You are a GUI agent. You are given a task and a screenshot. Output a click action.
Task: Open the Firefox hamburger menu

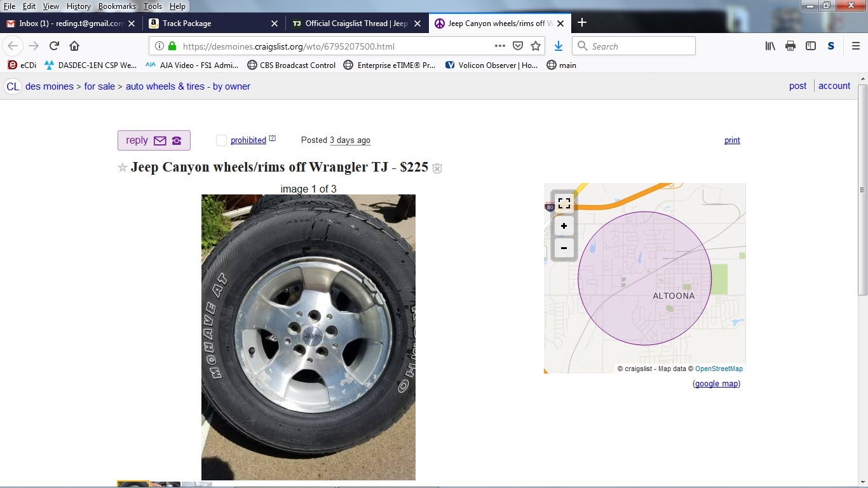point(855,46)
